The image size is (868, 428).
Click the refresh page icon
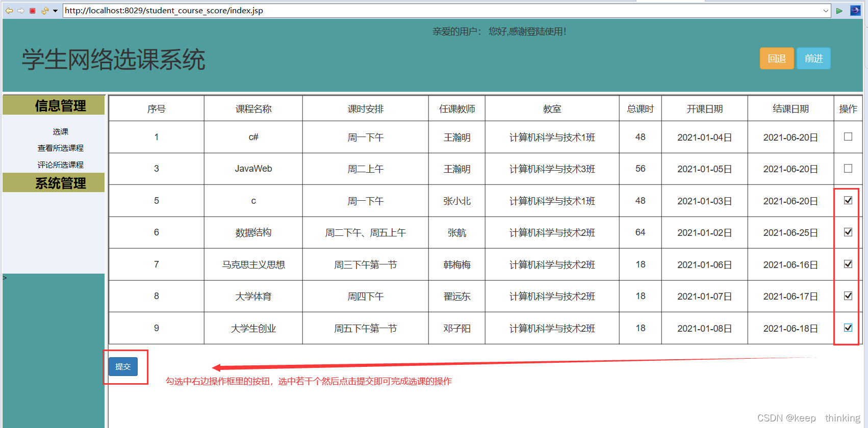coord(45,11)
